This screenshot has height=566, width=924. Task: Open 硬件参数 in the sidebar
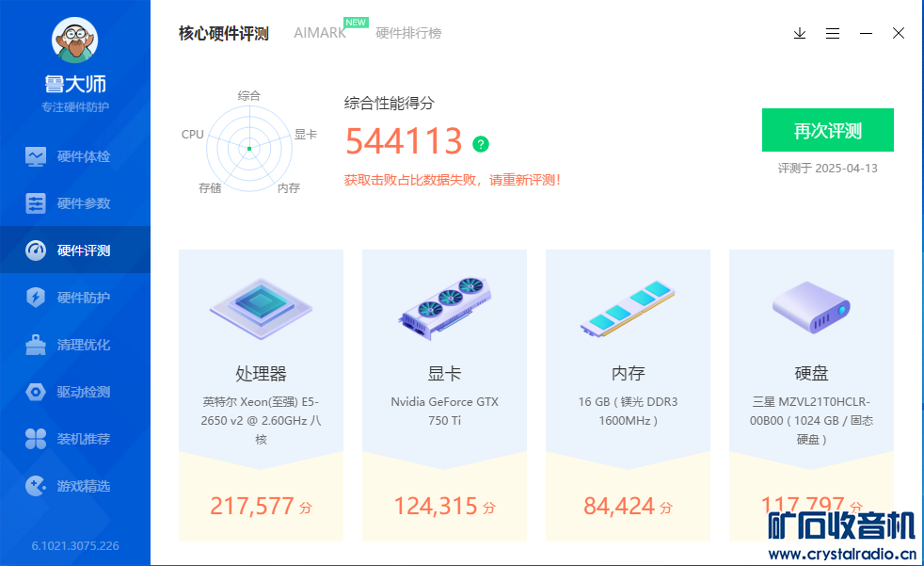[x=75, y=203]
